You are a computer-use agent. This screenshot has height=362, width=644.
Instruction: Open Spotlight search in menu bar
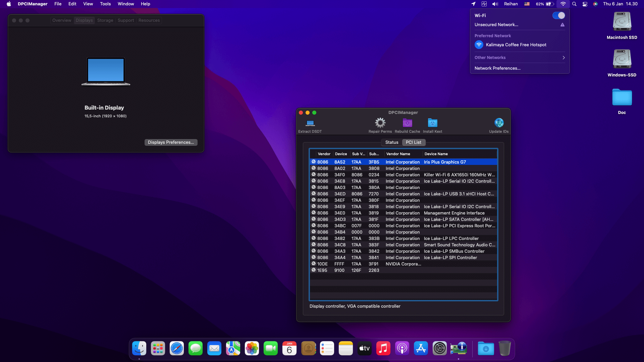pos(574,4)
